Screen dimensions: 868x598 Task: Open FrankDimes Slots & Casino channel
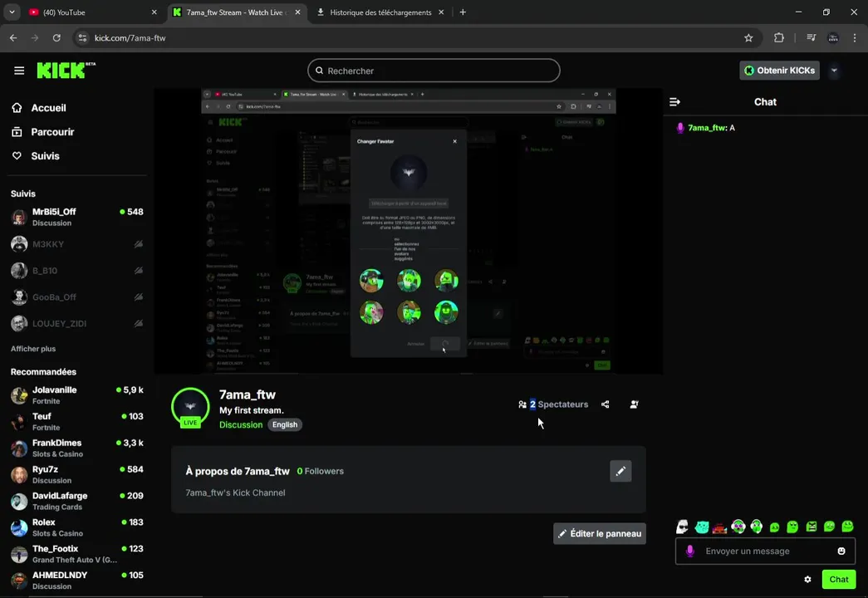click(x=77, y=448)
